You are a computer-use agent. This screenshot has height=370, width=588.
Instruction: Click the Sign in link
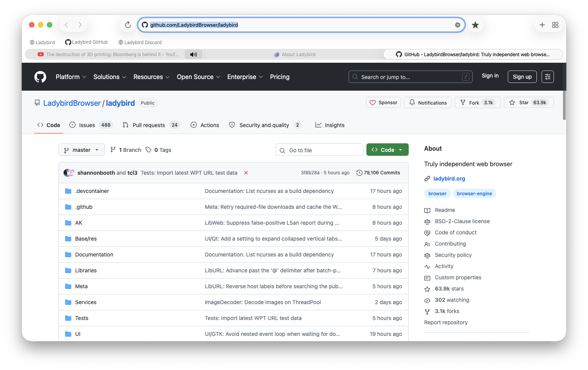pyautogui.click(x=490, y=76)
